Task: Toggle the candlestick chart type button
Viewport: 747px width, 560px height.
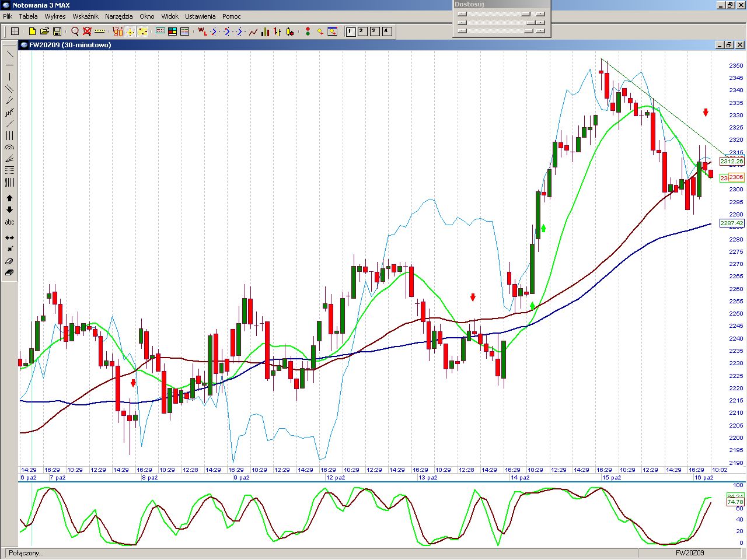Action: pyautogui.click(x=290, y=32)
